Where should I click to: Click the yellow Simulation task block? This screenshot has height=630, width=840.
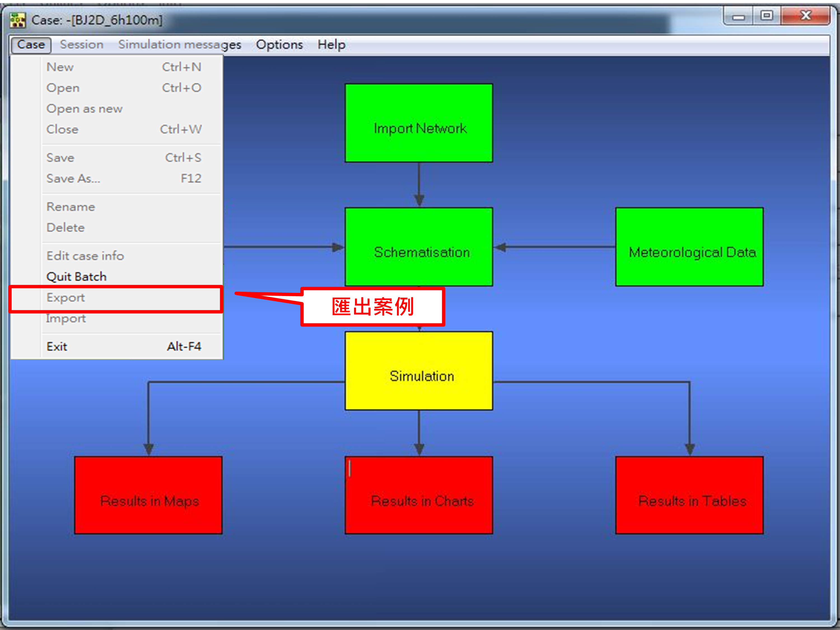[x=419, y=371]
